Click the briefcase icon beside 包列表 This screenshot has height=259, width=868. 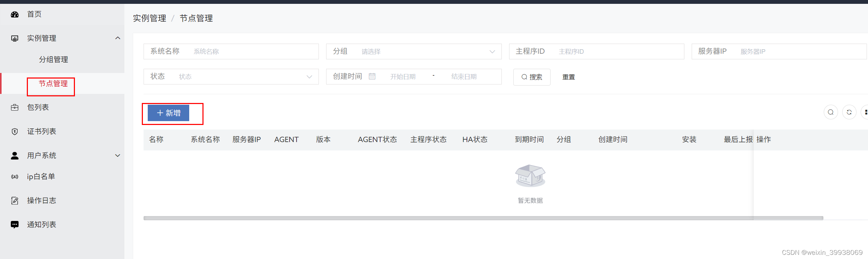pyautogui.click(x=15, y=108)
